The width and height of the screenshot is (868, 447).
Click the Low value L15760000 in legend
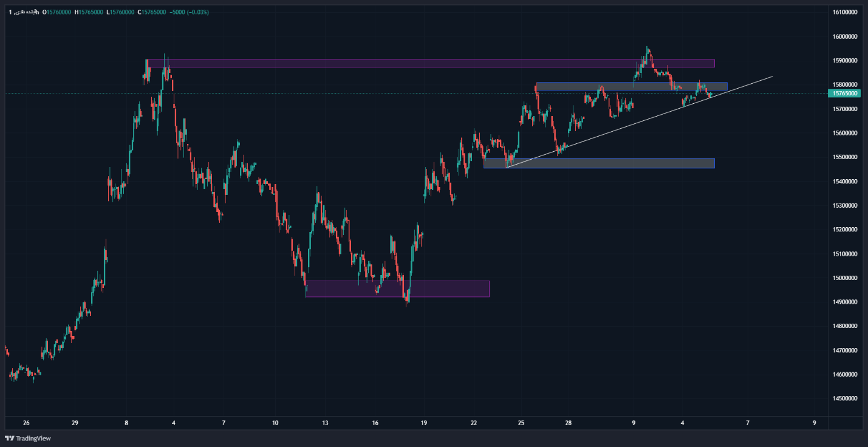click(120, 12)
